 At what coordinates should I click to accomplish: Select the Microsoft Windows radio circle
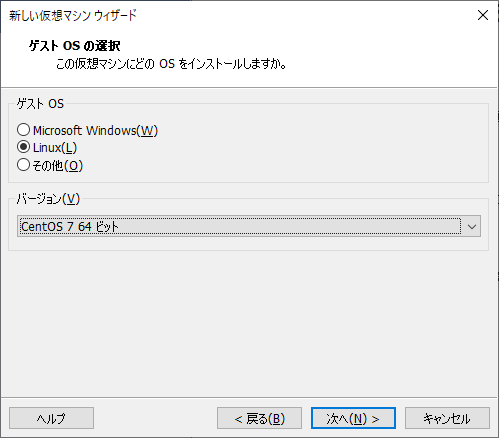23,130
